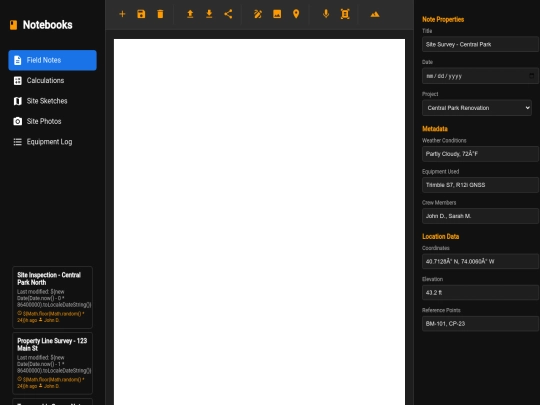Click the scan frame capture icon
This screenshot has height=405, width=540.
[345, 14]
